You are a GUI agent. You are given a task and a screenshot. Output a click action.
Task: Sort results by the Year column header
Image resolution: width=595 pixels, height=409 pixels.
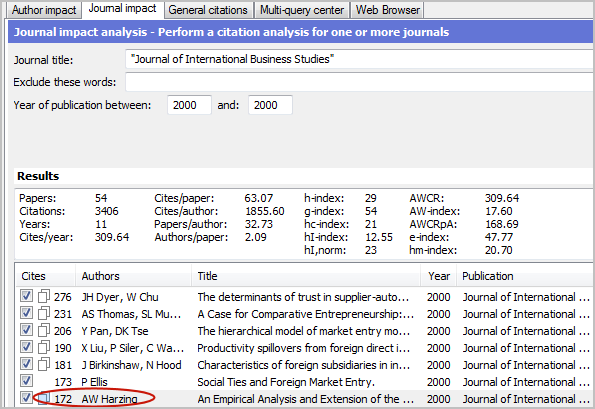(x=439, y=276)
